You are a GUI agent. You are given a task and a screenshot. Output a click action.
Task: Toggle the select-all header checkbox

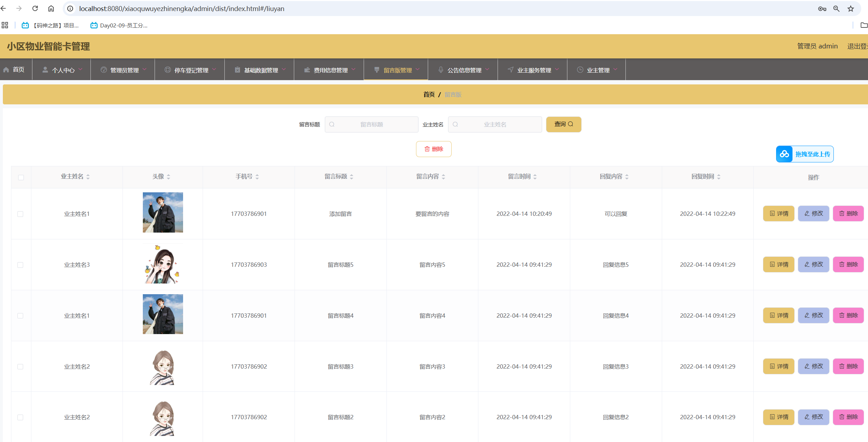[x=21, y=177]
